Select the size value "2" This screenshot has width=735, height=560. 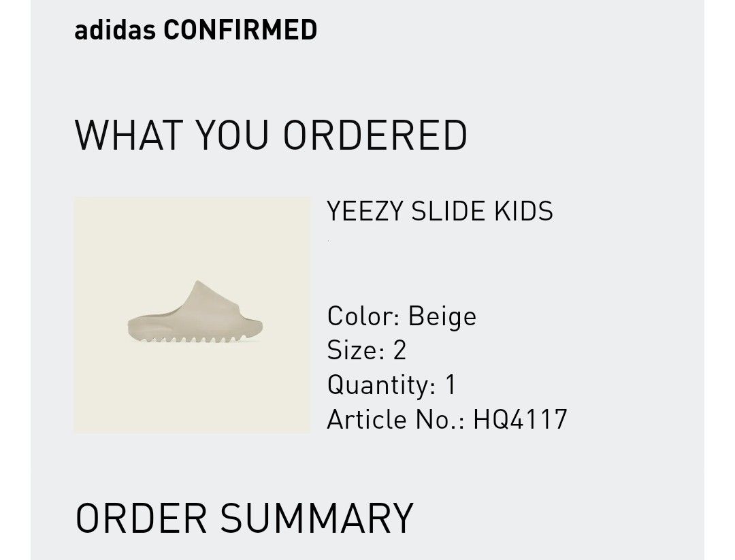coord(399,350)
